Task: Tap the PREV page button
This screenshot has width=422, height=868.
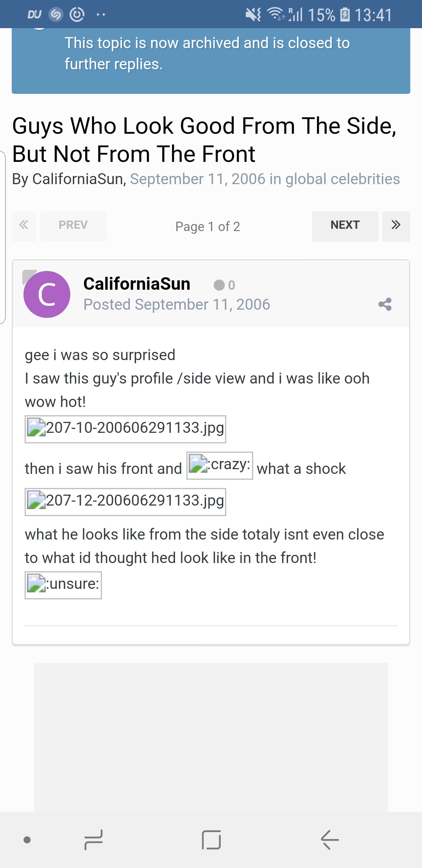Action: coord(73,226)
